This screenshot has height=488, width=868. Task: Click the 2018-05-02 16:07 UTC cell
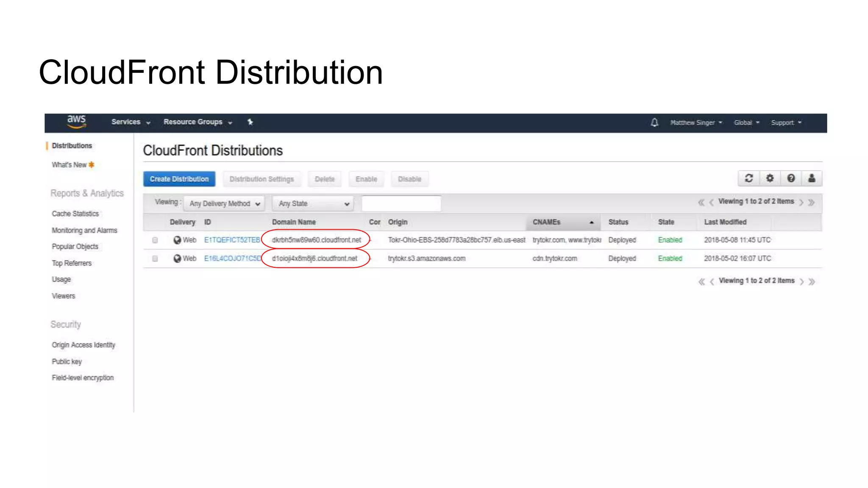tap(737, 258)
